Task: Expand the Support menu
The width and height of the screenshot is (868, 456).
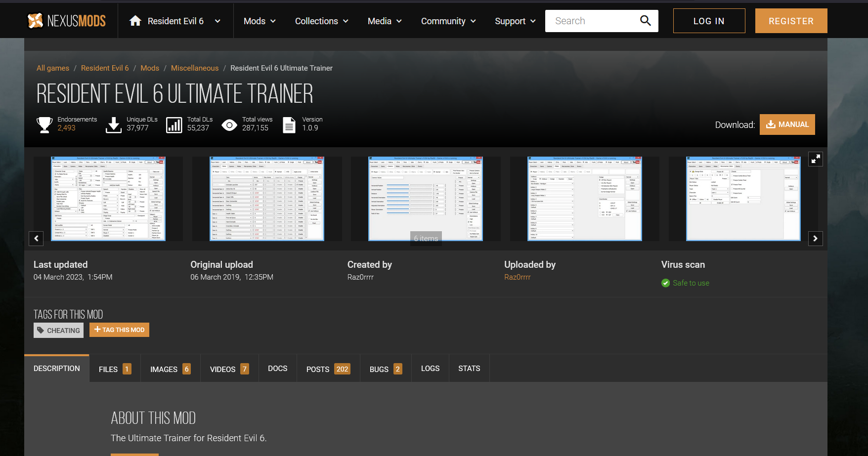Action: [x=515, y=21]
